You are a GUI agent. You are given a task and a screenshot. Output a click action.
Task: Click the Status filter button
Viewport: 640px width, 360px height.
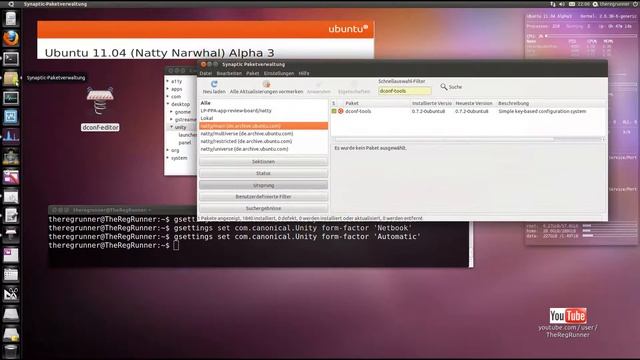click(x=263, y=173)
